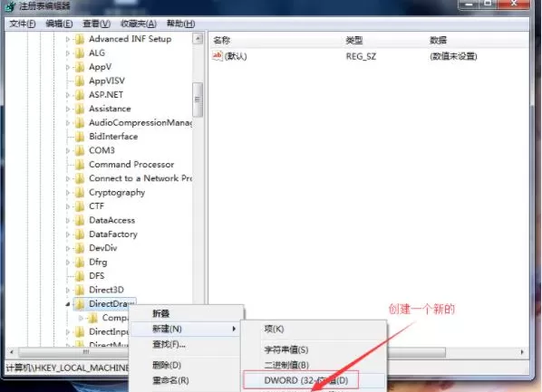Click the Advanced INF Setup folder icon
This screenshot has width=542, height=392.
[80, 39]
